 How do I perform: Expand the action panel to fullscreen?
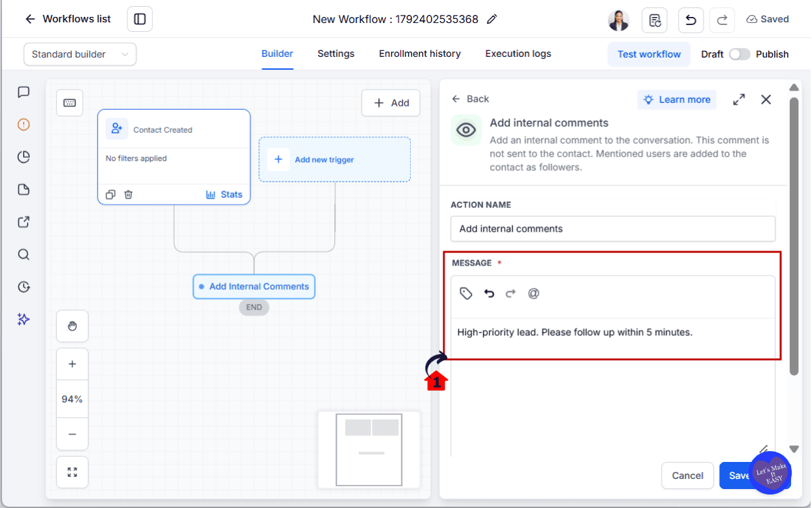739,100
